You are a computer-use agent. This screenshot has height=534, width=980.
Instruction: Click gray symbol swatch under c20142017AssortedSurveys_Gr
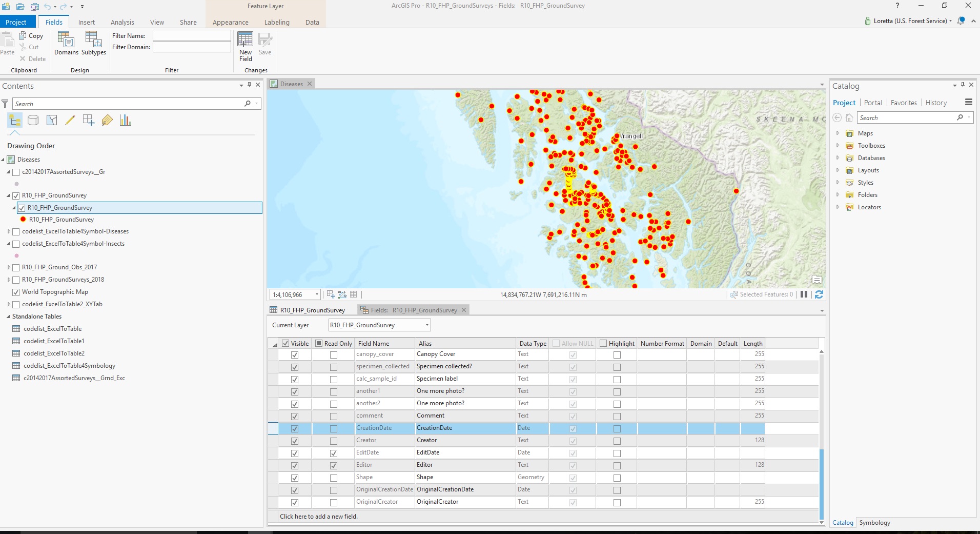pos(16,184)
